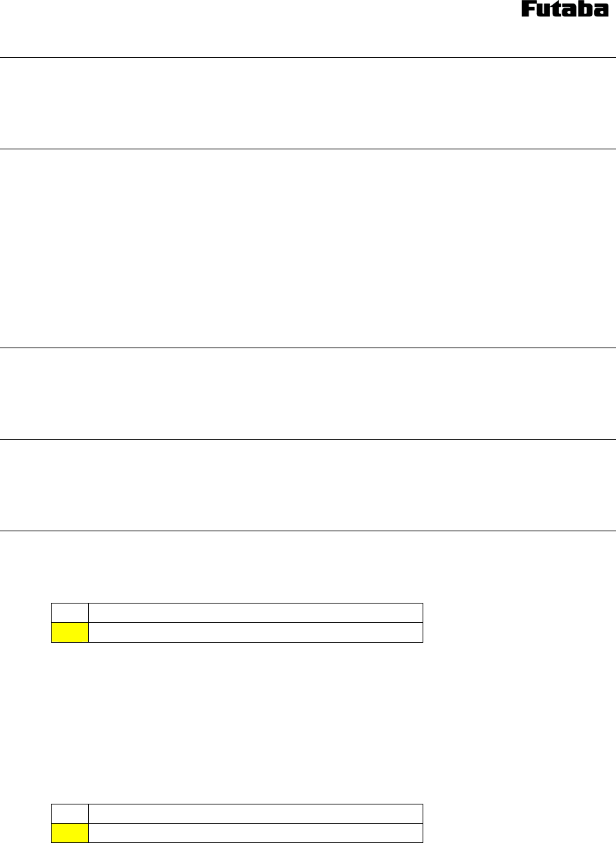Click the third horizontal divider line
616x843 pixels.
pyautogui.click(x=308, y=348)
